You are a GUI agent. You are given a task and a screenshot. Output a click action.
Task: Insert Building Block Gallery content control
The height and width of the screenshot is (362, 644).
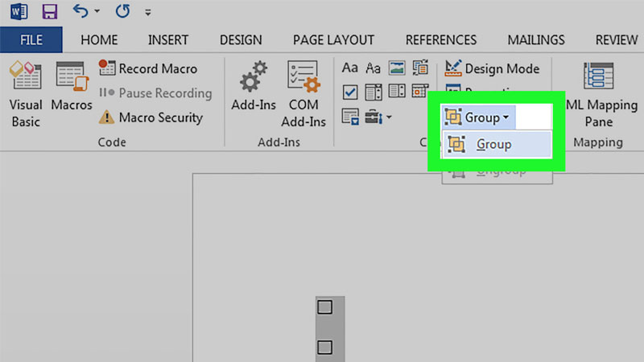click(x=420, y=68)
